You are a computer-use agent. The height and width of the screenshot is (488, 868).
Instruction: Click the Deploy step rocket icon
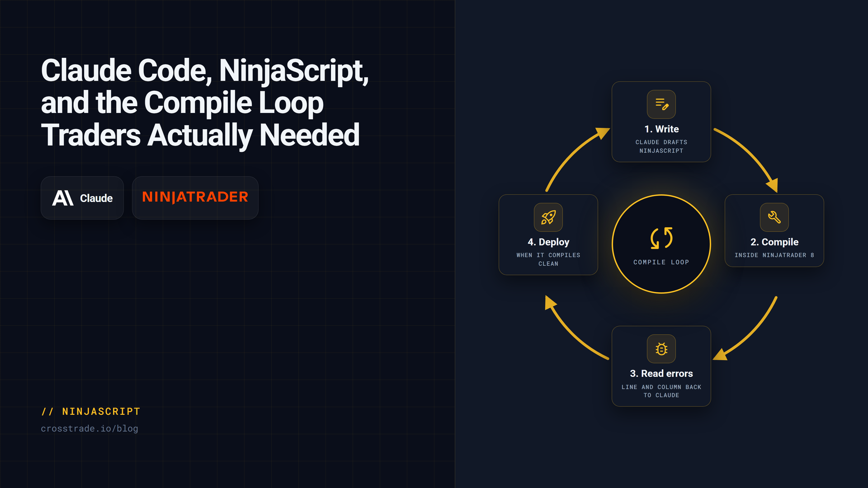click(x=548, y=217)
